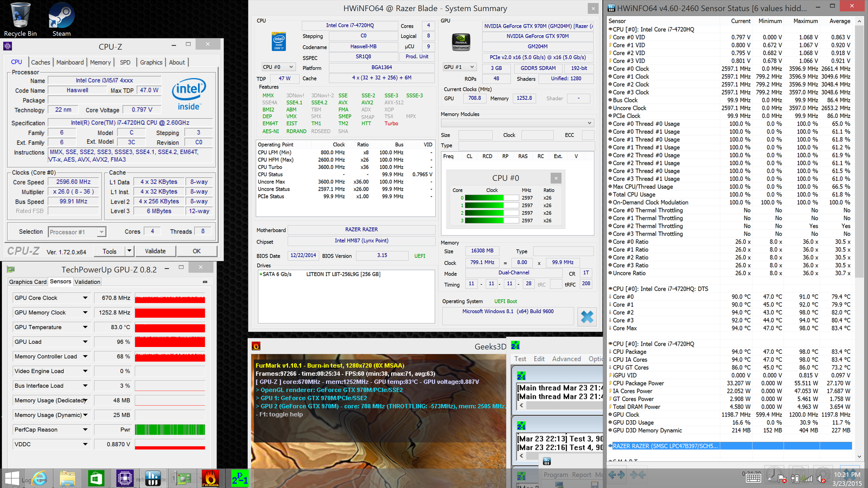Click the NVIDIA GeForce logo in System Summary

[461, 42]
